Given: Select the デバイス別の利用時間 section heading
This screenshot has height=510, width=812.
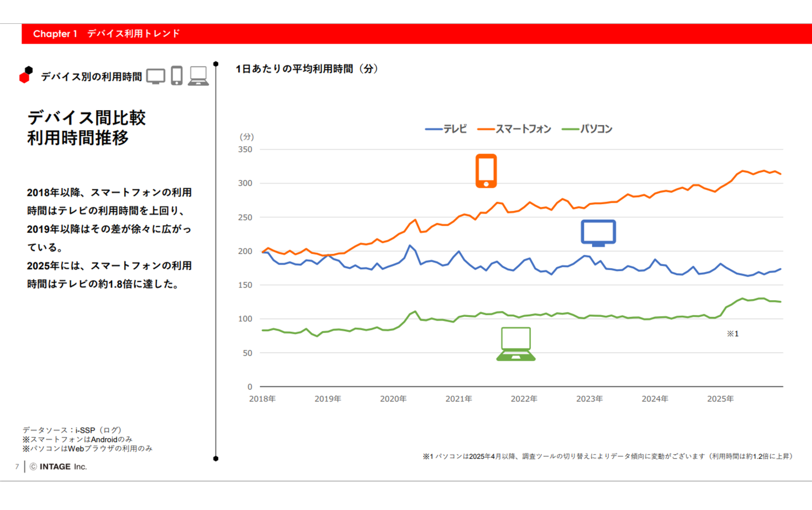Looking at the screenshot, I should pyautogui.click(x=92, y=77).
